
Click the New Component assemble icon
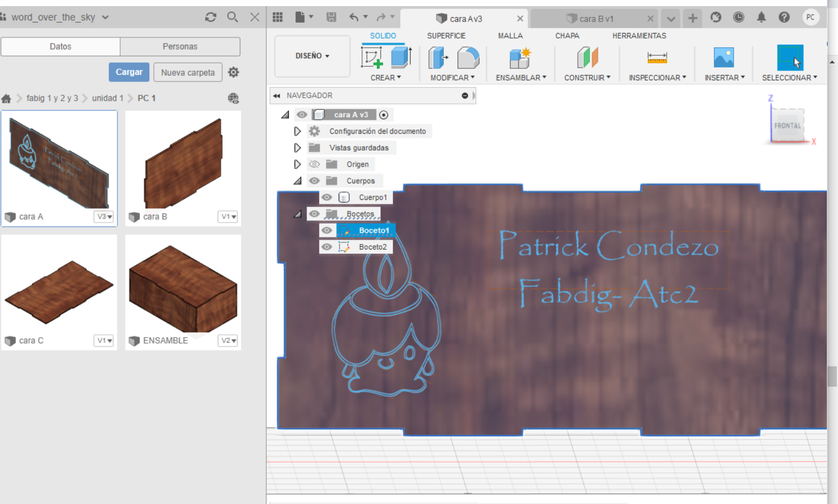520,57
